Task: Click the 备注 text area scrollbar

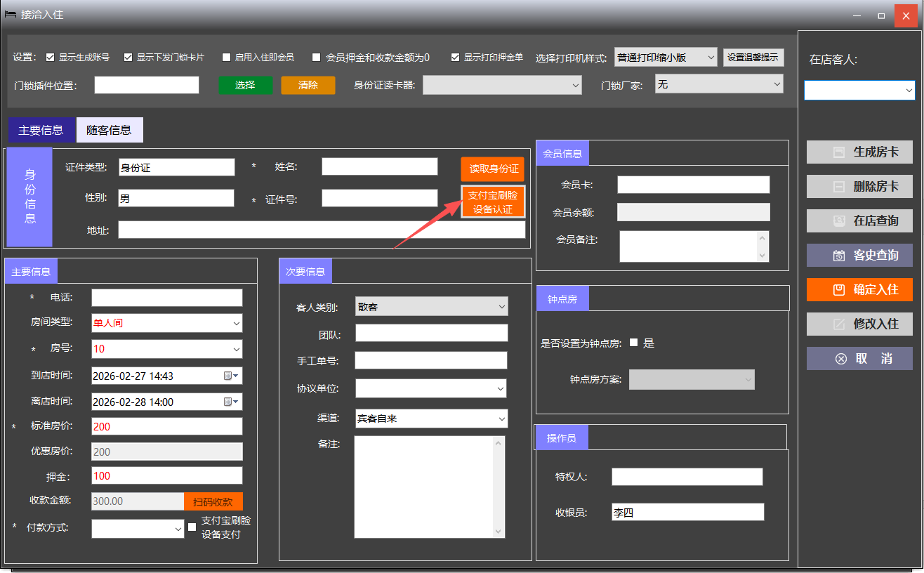Action: 499,487
